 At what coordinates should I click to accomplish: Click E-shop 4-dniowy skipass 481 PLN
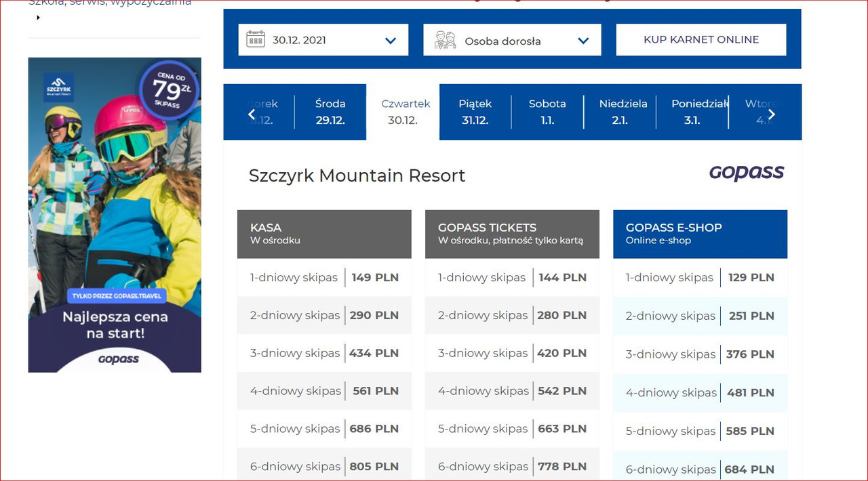tap(700, 392)
